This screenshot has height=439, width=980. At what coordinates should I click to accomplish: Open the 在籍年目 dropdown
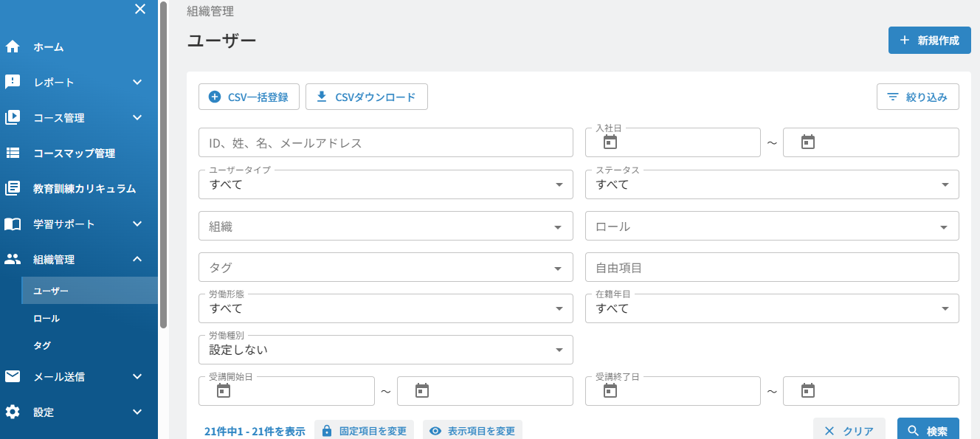(x=772, y=308)
